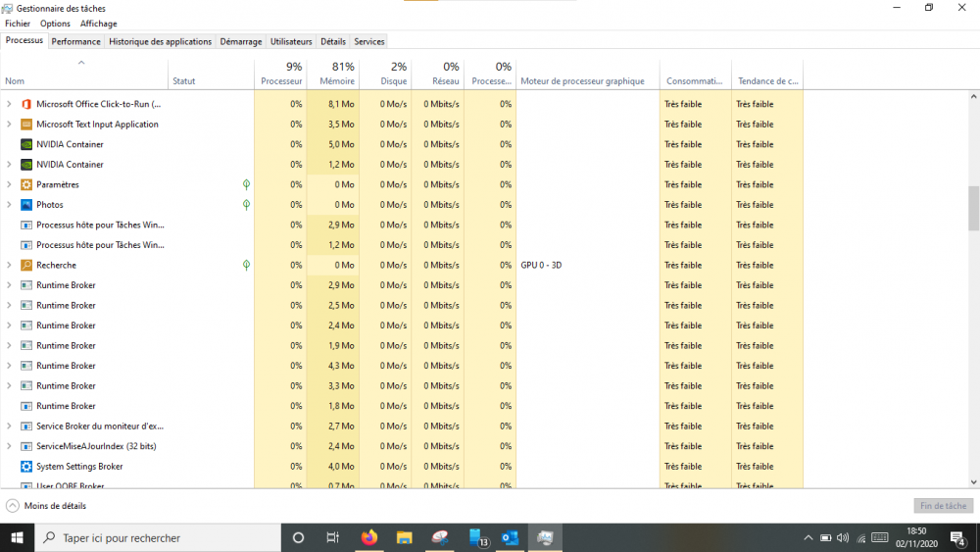Open Firefox from the taskbar
Viewport: 980px width, 552px height.
369,537
